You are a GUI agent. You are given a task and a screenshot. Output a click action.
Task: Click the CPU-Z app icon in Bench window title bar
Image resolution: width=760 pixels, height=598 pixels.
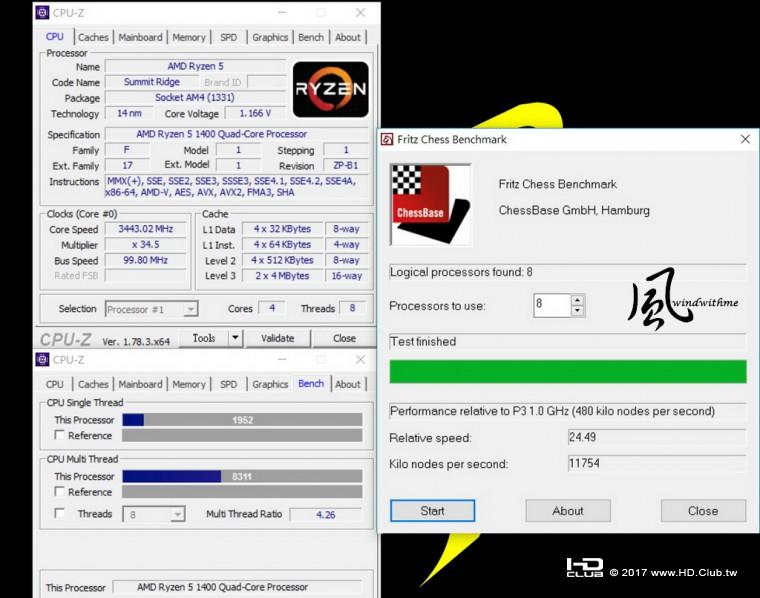[42, 359]
